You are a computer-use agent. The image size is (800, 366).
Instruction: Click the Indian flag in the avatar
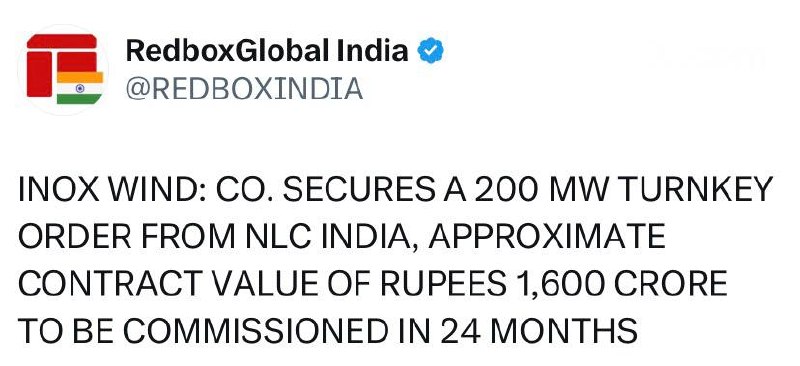coord(80,88)
